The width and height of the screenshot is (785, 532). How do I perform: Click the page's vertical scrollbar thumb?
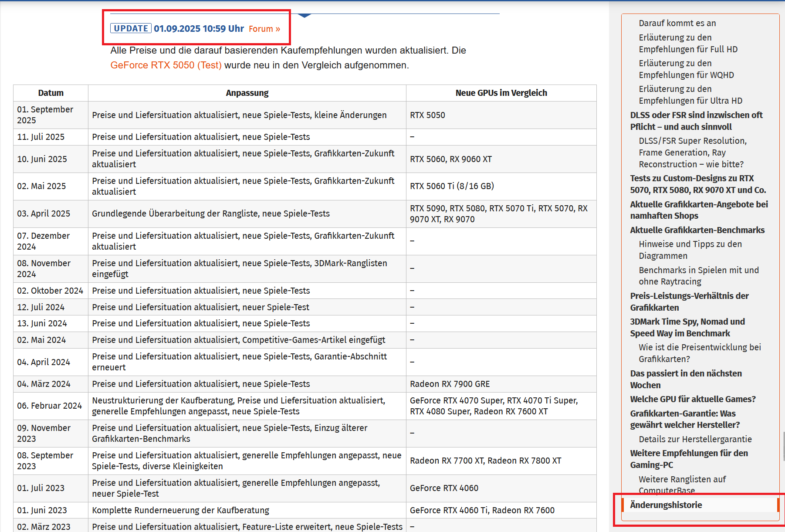pos(783,446)
